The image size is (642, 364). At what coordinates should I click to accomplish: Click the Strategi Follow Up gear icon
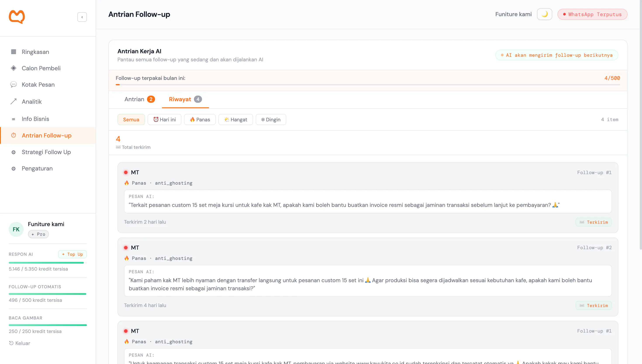tap(14, 152)
